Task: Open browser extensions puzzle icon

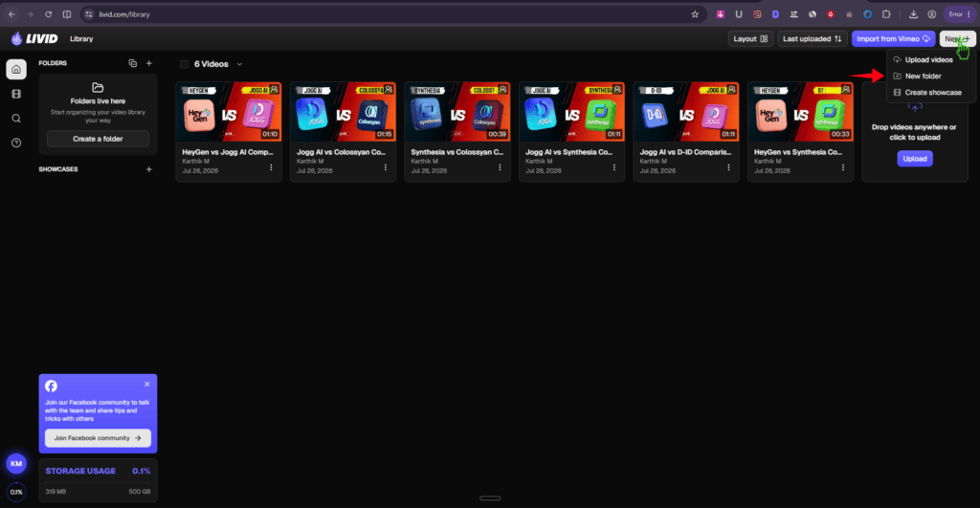Action: point(886,14)
